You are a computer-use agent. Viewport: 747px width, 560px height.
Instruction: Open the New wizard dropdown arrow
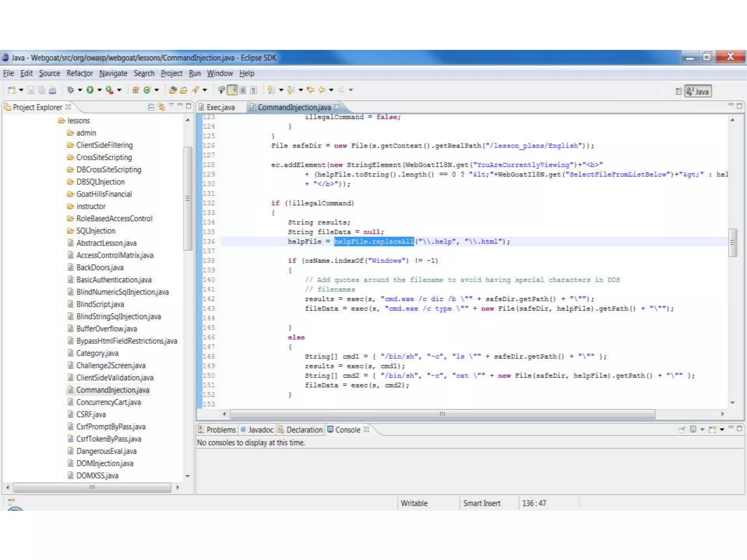21,90
